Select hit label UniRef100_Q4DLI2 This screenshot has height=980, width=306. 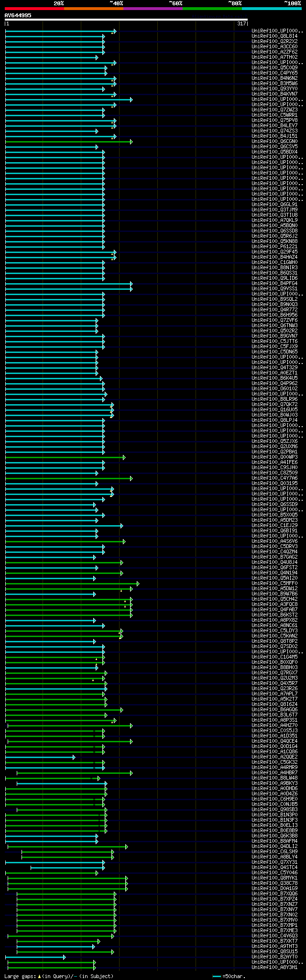(x=274, y=846)
